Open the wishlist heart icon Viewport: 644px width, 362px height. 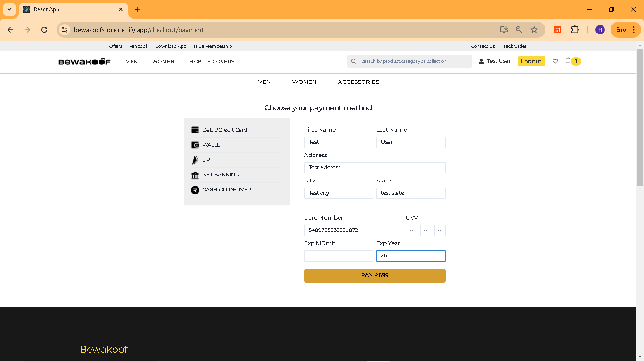point(555,61)
